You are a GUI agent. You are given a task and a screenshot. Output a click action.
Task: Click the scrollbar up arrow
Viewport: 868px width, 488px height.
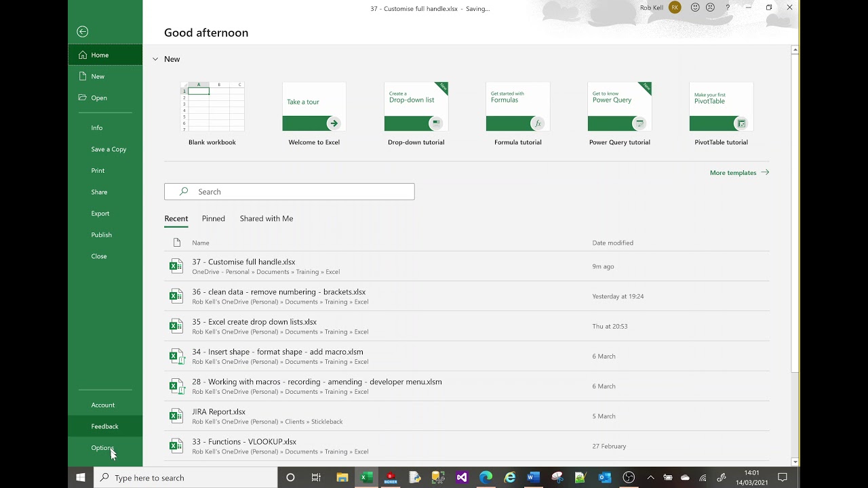795,49
